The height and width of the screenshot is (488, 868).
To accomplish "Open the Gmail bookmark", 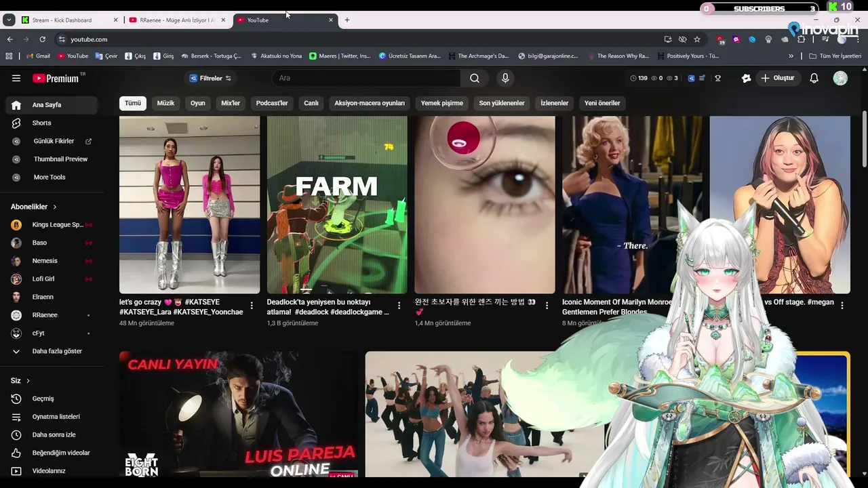I will pyautogui.click(x=38, y=56).
